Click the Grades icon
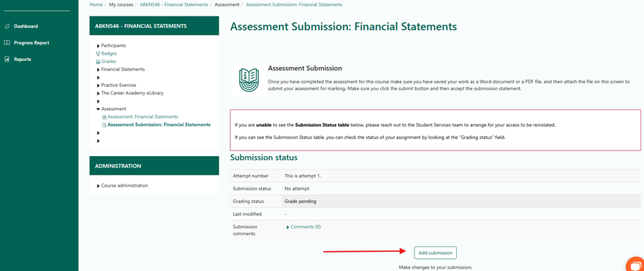 click(98, 62)
